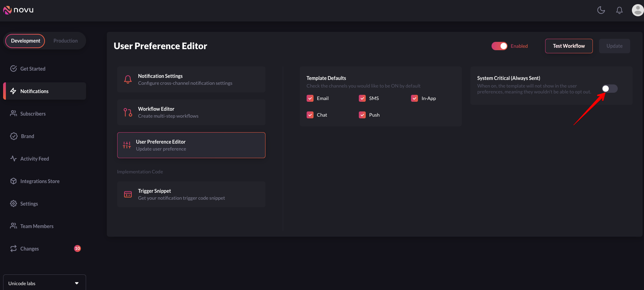Uncheck the Chat channel checkbox
This screenshot has height=290, width=644.
pyautogui.click(x=310, y=115)
